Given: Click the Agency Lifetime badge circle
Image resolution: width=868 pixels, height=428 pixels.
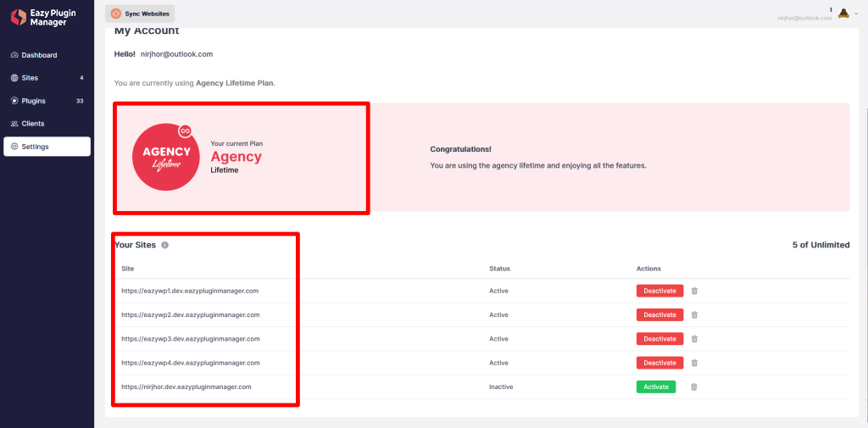Looking at the screenshot, I should tap(165, 157).
